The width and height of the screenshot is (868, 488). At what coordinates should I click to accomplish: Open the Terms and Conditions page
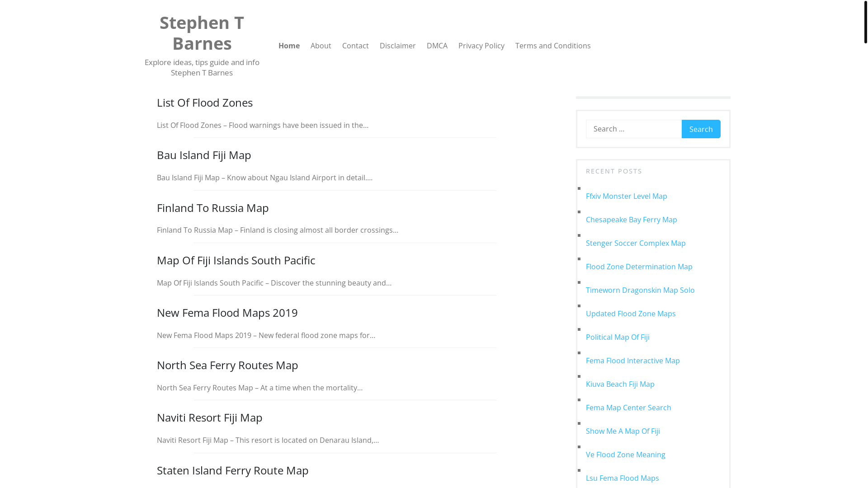pos(552,46)
